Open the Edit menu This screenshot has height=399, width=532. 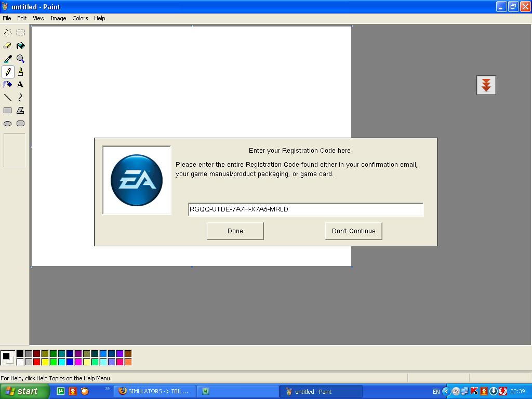coord(22,18)
